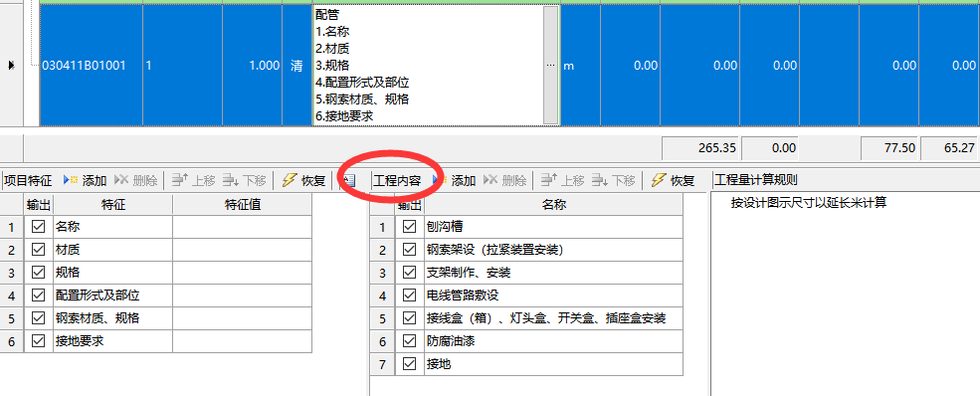Click the 特征值 cell for 配置形式及部位

[x=242, y=296]
